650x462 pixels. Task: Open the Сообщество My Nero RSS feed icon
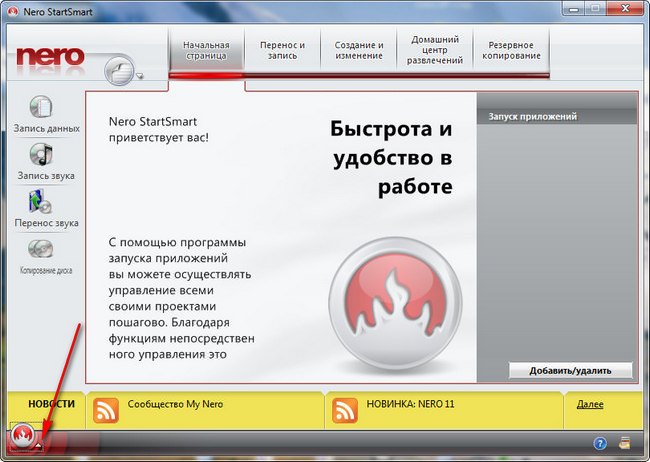tap(106, 411)
